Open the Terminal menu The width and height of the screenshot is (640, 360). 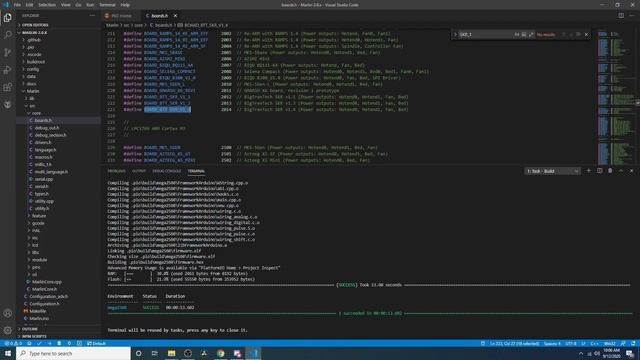coord(107,5)
